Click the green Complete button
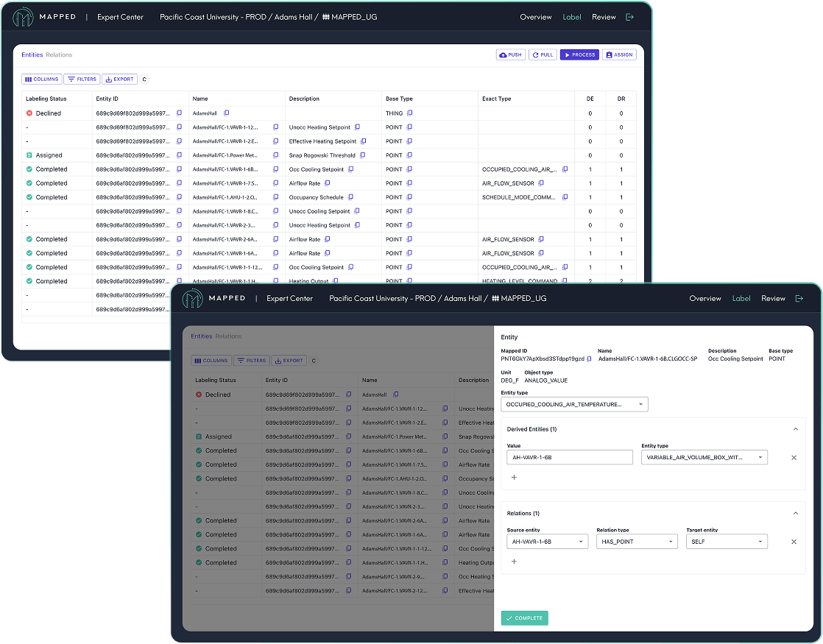The width and height of the screenshot is (823, 644). click(524, 618)
